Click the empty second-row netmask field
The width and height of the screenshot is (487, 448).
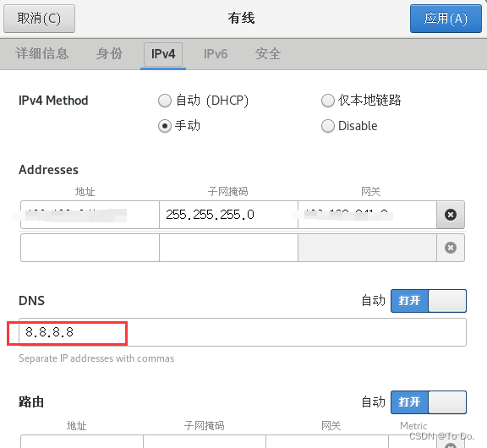[x=228, y=248]
